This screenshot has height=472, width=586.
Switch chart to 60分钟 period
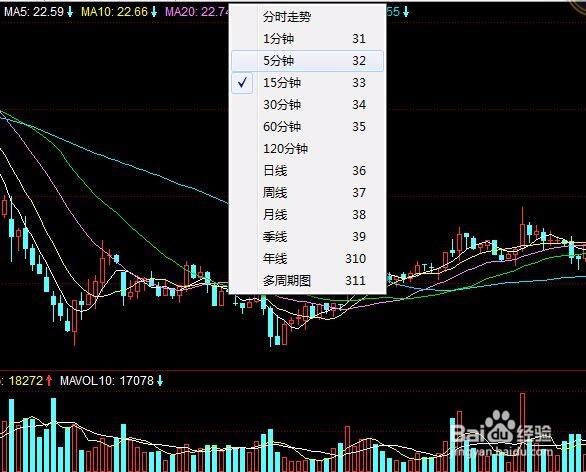click(307, 127)
